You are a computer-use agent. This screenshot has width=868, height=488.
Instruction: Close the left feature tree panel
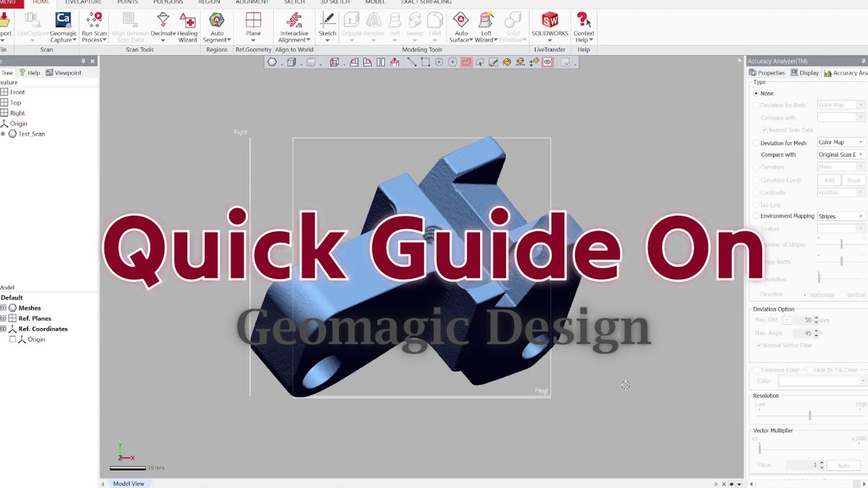(93, 61)
